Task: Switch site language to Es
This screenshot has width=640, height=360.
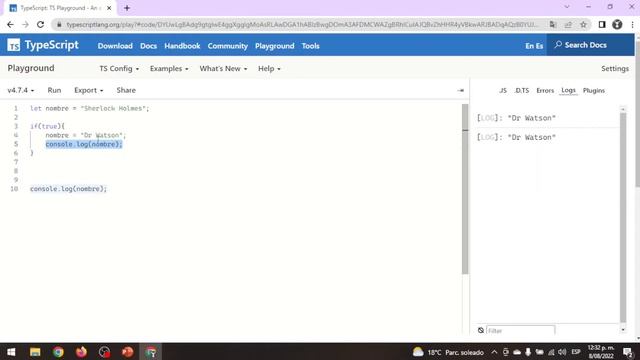Action: click(x=539, y=46)
